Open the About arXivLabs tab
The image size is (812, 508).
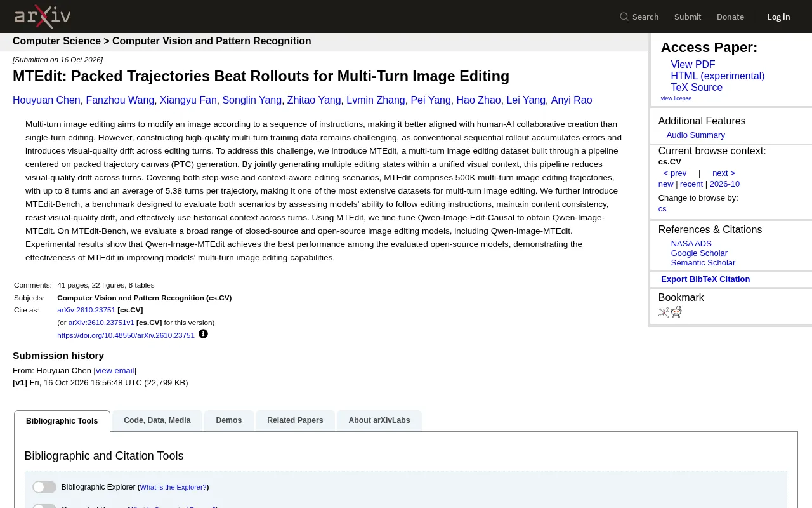click(379, 420)
